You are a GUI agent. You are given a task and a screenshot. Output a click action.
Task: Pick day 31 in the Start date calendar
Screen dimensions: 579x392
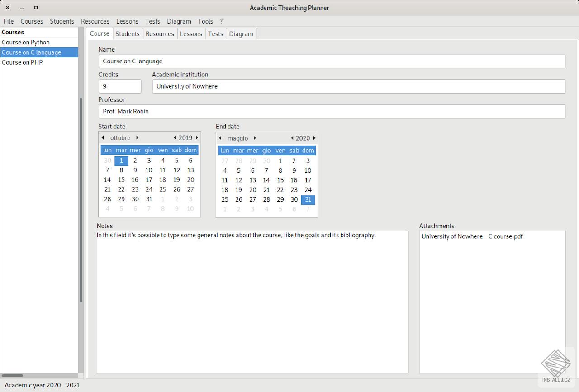pos(149,199)
